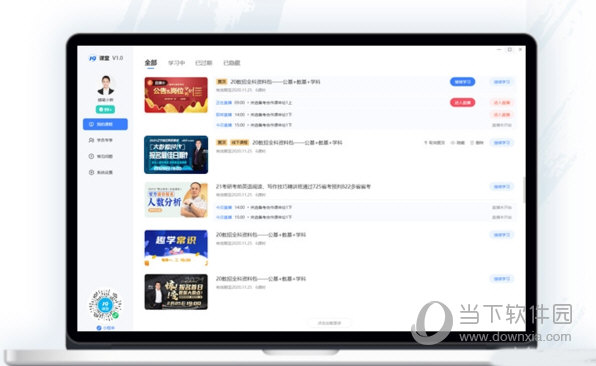Click 继续学习 on the bottom black-thumbnail course row

click(x=502, y=279)
